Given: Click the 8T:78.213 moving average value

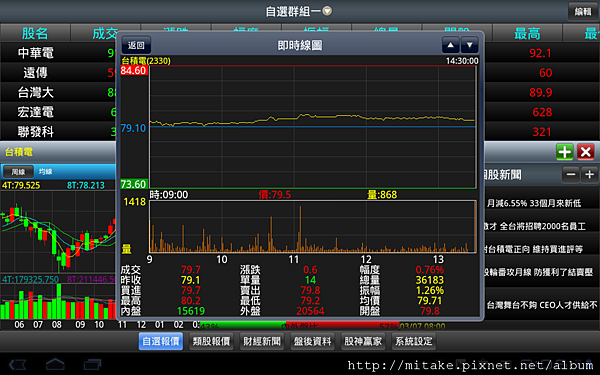Looking at the screenshot, I should click(86, 185).
